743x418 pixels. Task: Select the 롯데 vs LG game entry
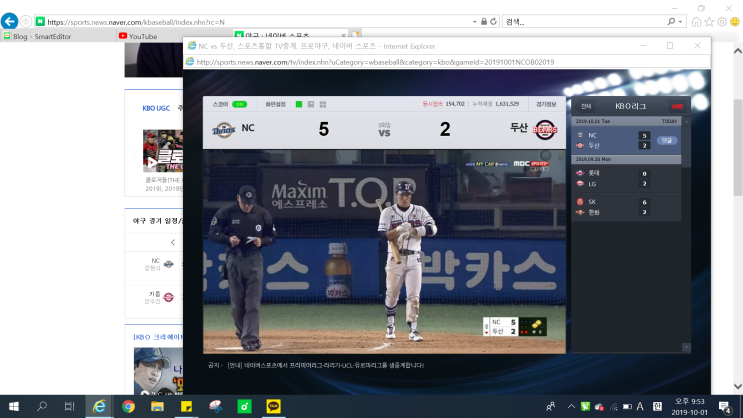click(x=626, y=179)
